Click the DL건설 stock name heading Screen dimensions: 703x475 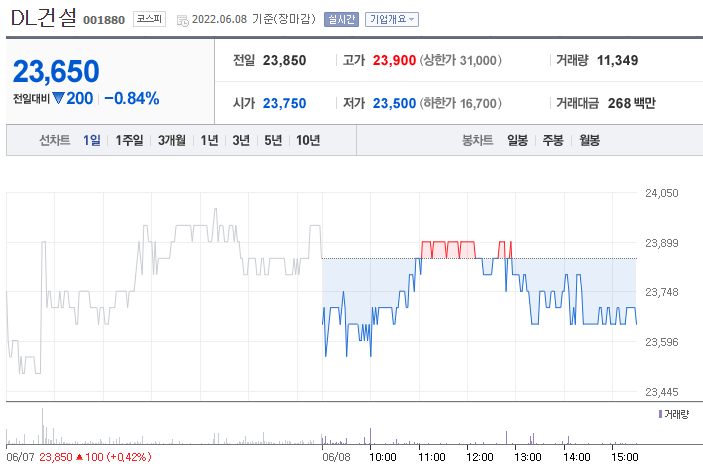coord(43,18)
